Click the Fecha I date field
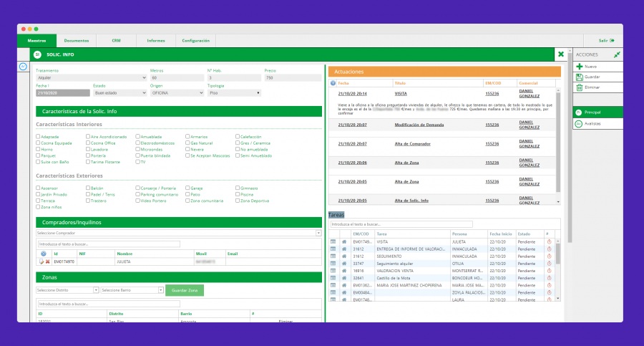The height and width of the screenshot is (346, 644). click(63, 93)
